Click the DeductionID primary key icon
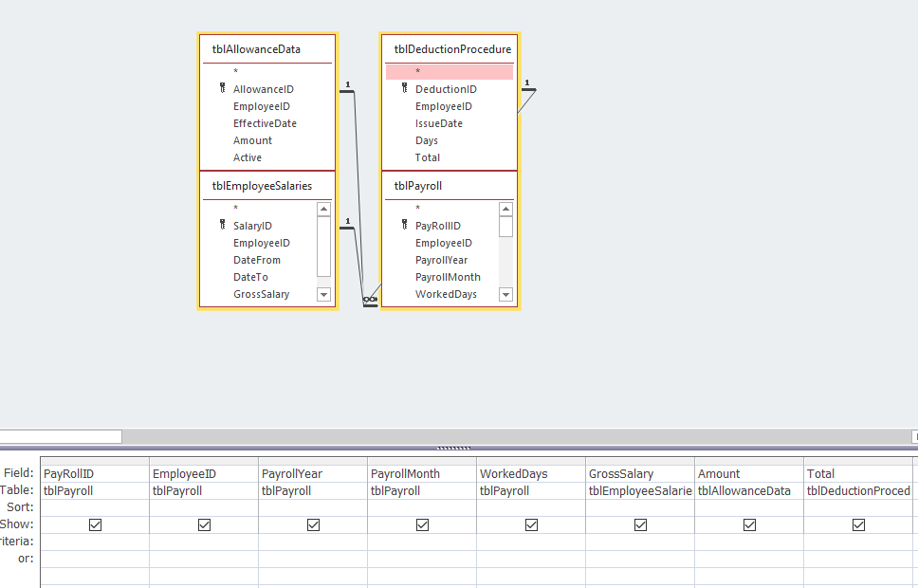The height and width of the screenshot is (588, 918). pyautogui.click(x=405, y=88)
